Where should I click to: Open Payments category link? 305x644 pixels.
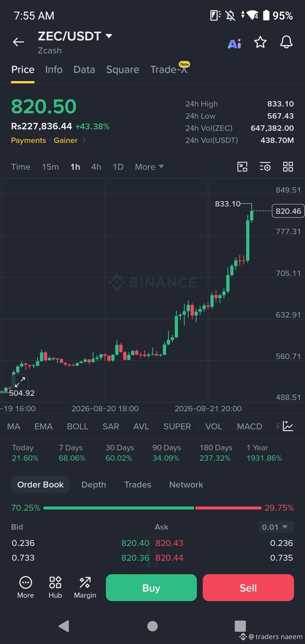[x=29, y=140]
